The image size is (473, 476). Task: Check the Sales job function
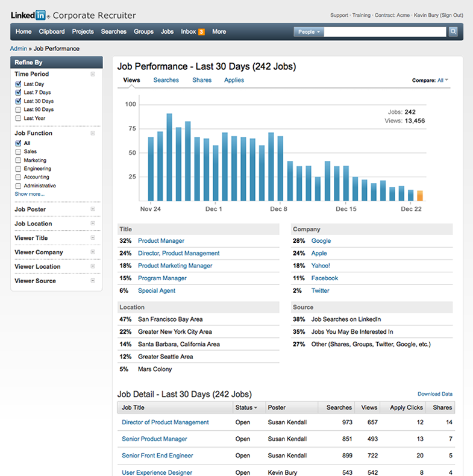pyautogui.click(x=18, y=151)
